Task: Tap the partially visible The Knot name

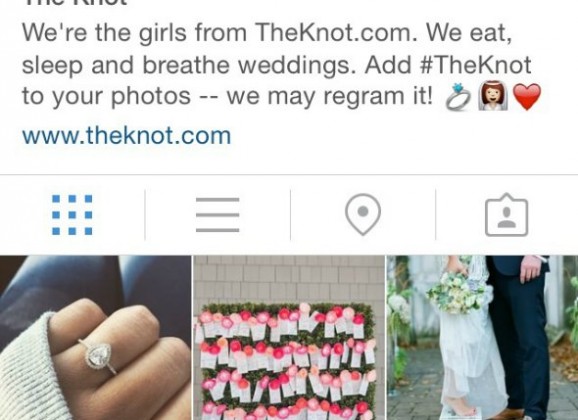Action: coord(75,3)
